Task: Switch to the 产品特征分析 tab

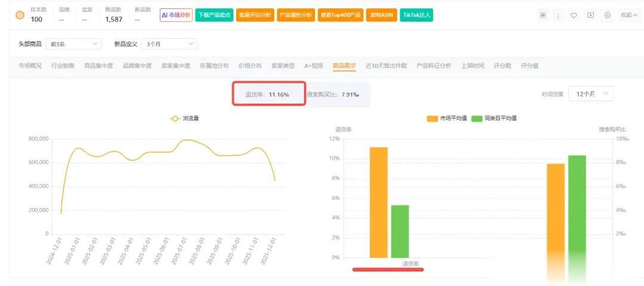Action: click(434, 66)
